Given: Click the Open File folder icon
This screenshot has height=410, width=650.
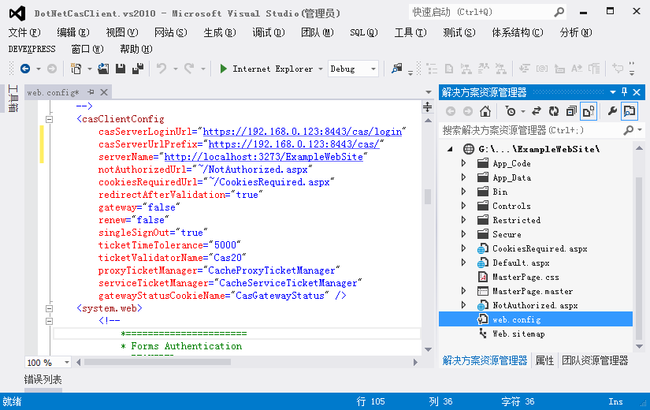Looking at the screenshot, I should click(103, 69).
